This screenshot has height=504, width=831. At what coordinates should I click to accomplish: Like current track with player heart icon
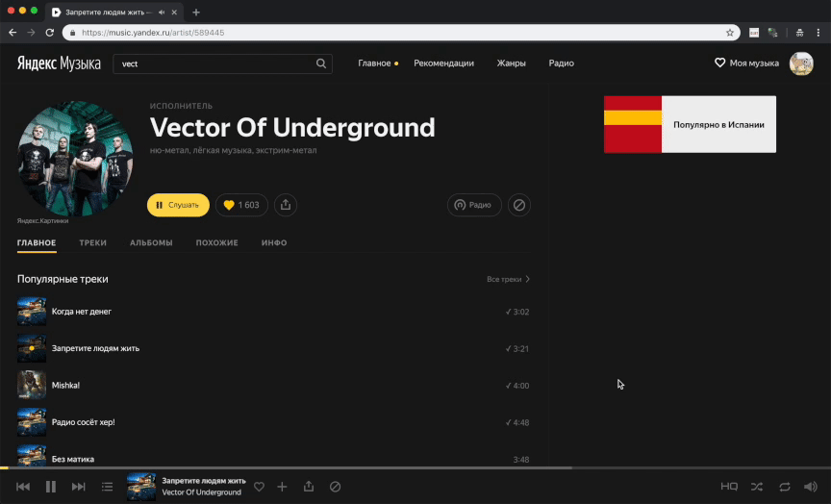tap(259, 487)
